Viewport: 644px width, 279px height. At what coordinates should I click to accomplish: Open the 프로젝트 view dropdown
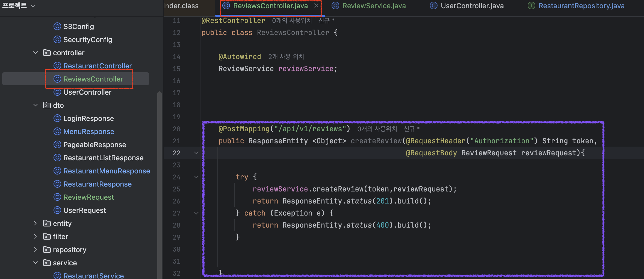tap(19, 6)
